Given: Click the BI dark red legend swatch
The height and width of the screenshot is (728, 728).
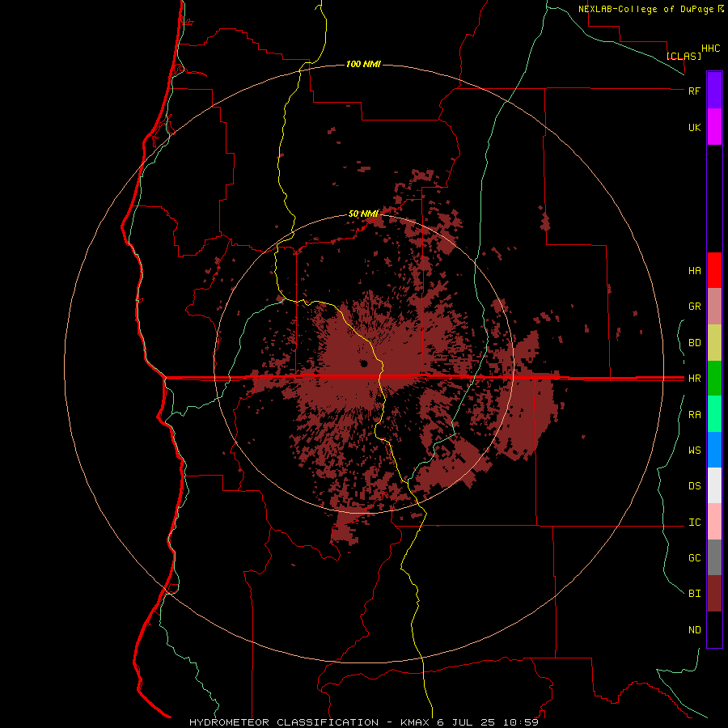Looking at the screenshot, I should coord(714,594).
